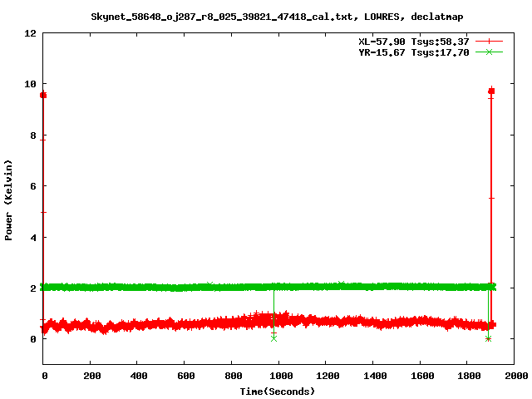Image resolution: width=532 pixels, height=399 pixels.
Task: Select the XL-57.90 Tsys:58.37 legend label
Action: pos(414,42)
